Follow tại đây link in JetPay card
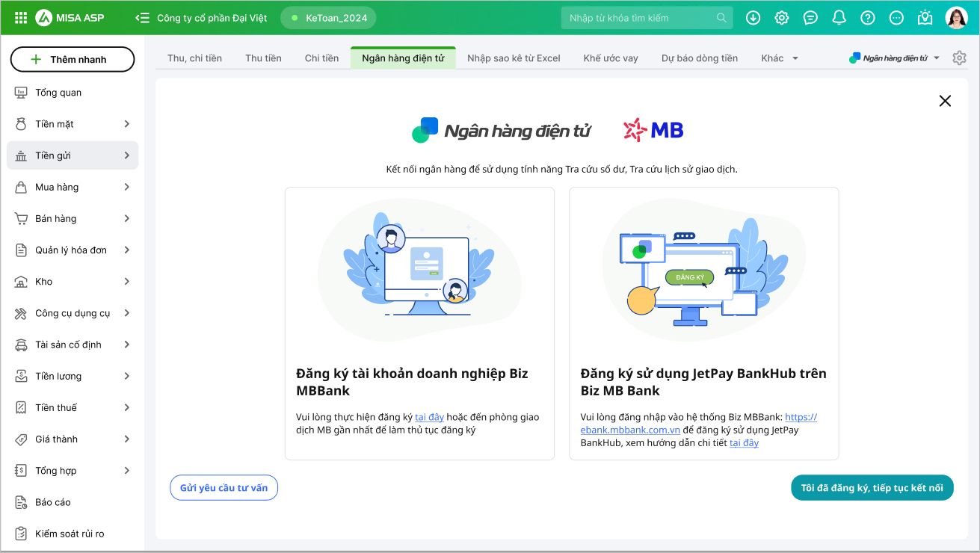The image size is (980, 553). tap(744, 443)
